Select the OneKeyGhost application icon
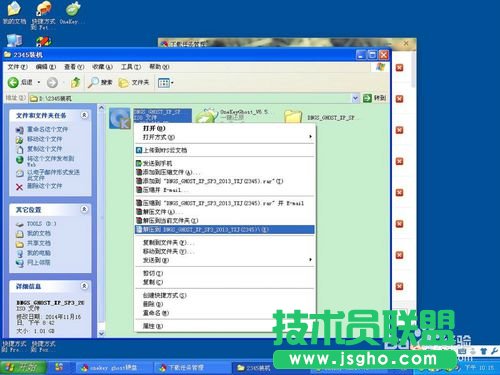Image resolution: width=500 pixels, height=375 pixels. point(207,116)
